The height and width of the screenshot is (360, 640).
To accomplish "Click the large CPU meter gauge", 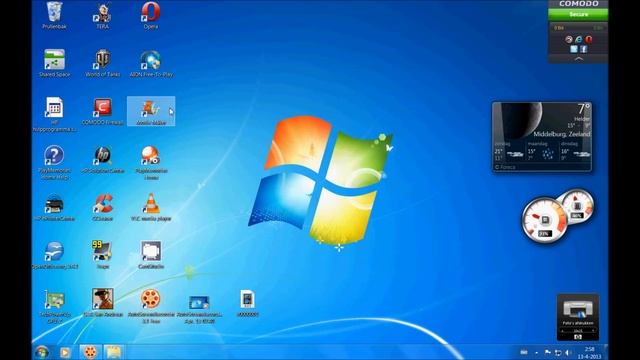I will (x=544, y=220).
